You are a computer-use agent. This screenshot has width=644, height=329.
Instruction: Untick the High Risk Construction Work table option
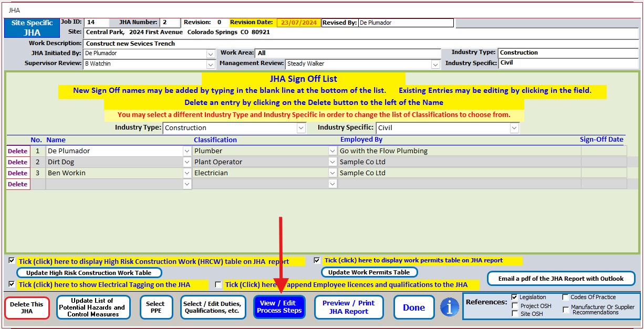pyautogui.click(x=12, y=260)
